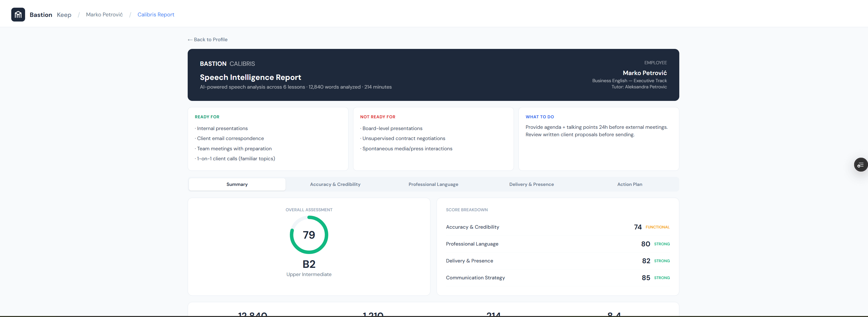Click the Calibris Report breadcrumb
The width and height of the screenshot is (868, 317).
[156, 14]
